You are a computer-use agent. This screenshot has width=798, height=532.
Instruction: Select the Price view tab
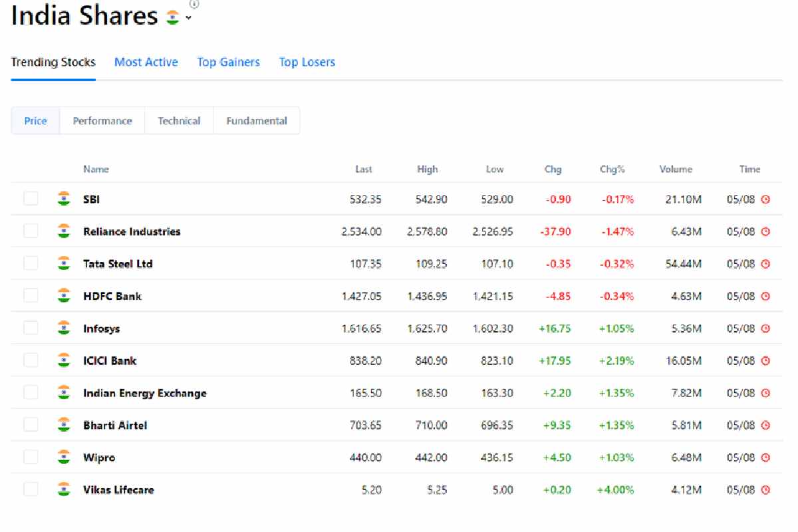click(x=35, y=121)
